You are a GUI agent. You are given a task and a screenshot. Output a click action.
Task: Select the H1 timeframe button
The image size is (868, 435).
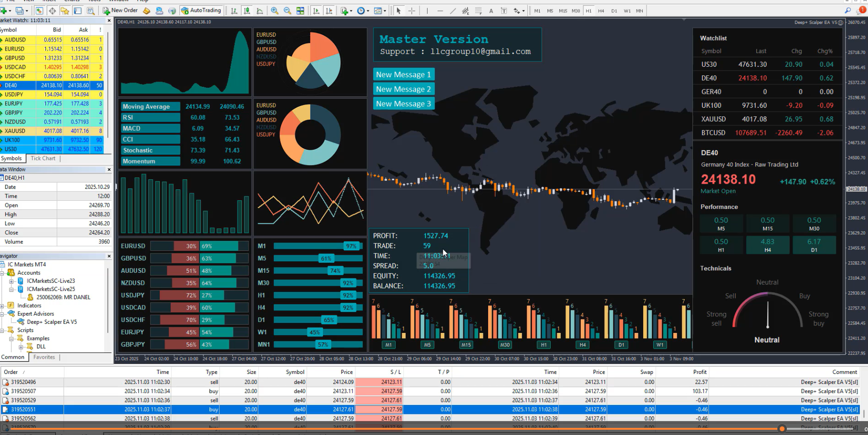588,10
